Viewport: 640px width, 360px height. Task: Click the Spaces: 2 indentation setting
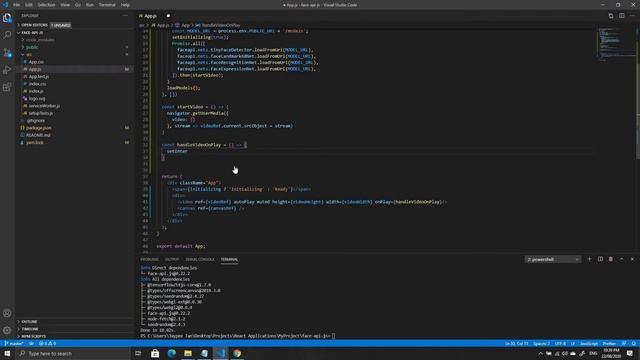pyautogui.click(x=541, y=344)
